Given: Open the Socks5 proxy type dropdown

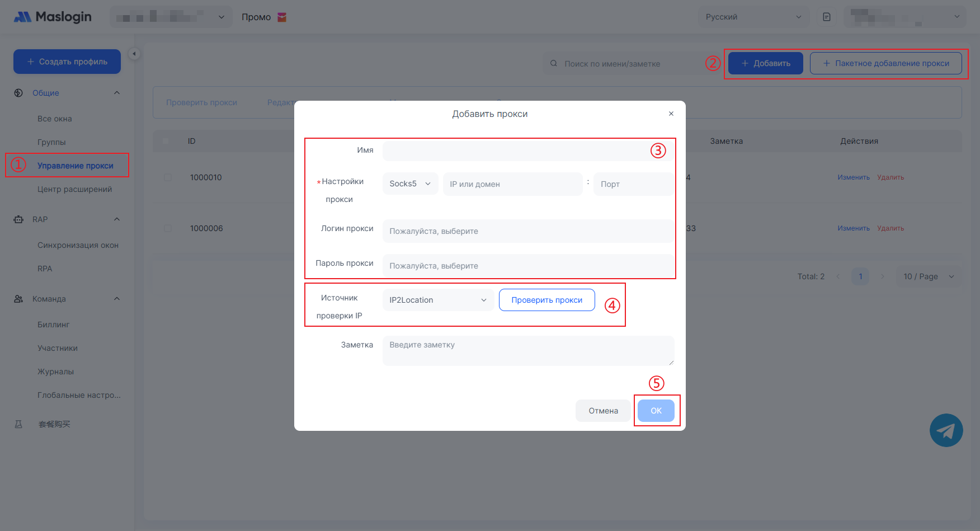Looking at the screenshot, I should click(x=410, y=184).
